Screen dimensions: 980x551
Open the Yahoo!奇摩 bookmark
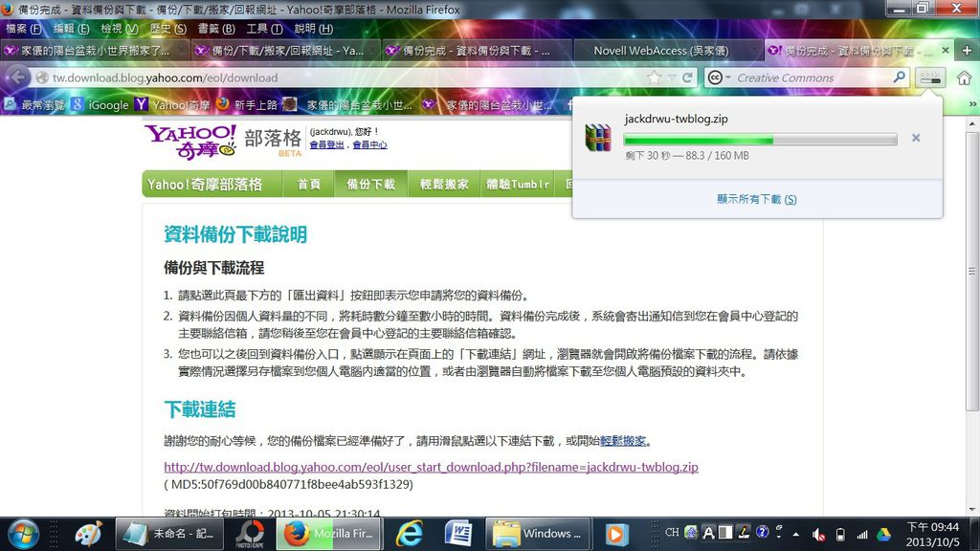pos(173,104)
